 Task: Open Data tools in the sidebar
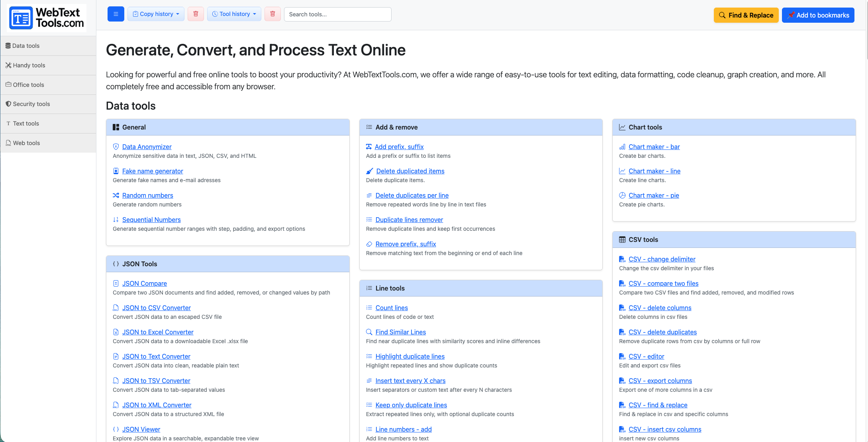tap(48, 46)
